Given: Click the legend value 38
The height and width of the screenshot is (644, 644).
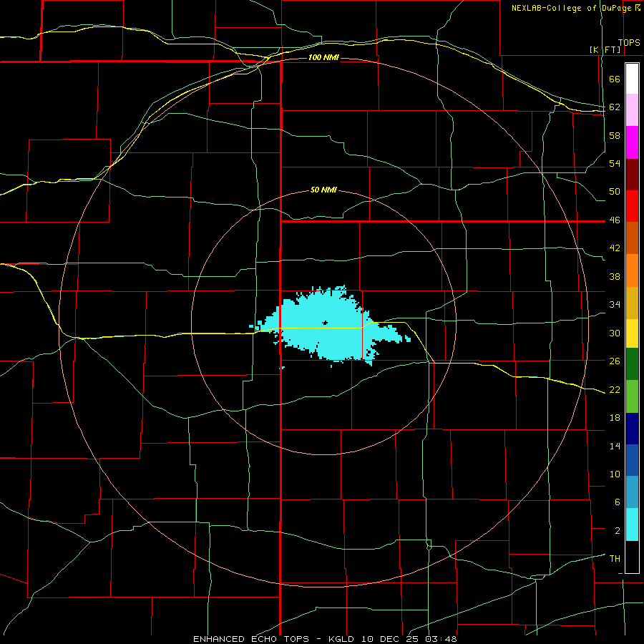Looking at the screenshot, I should pyautogui.click(x=615, y=276).
